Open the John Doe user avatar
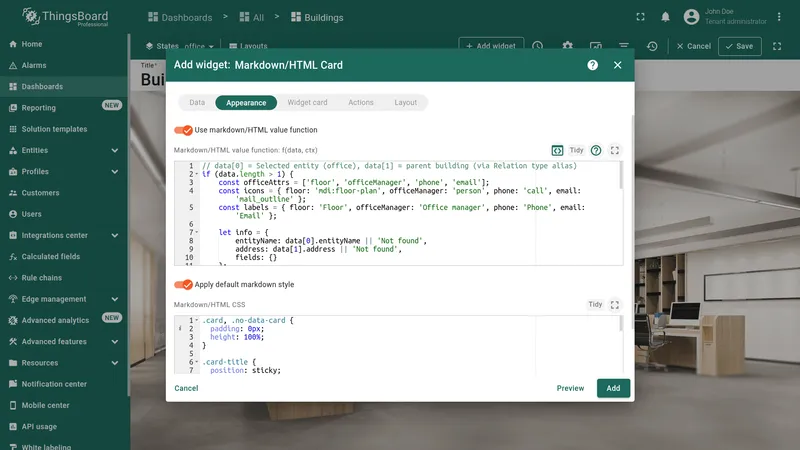 pos(691,17)
